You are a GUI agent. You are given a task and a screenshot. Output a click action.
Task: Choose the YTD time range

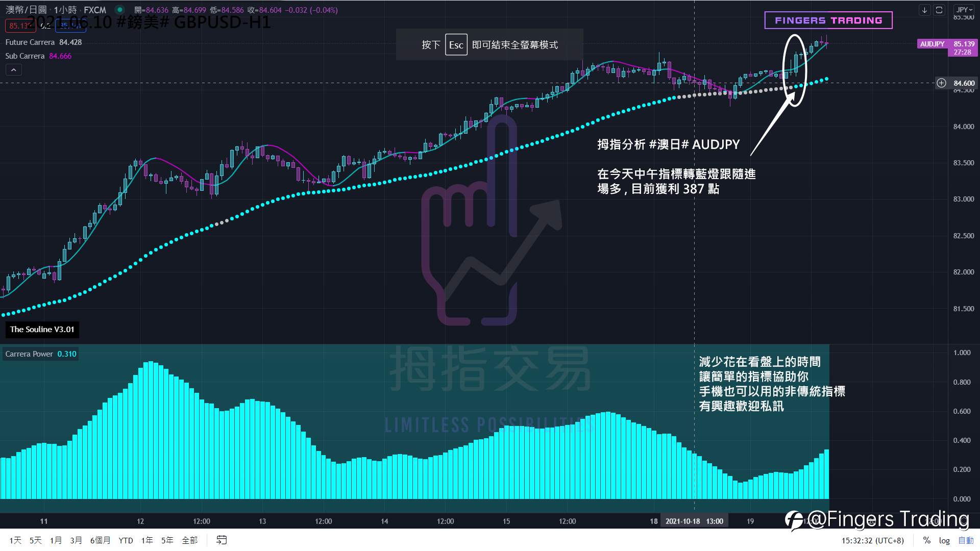pyautogui.click(x=126, y=540)
